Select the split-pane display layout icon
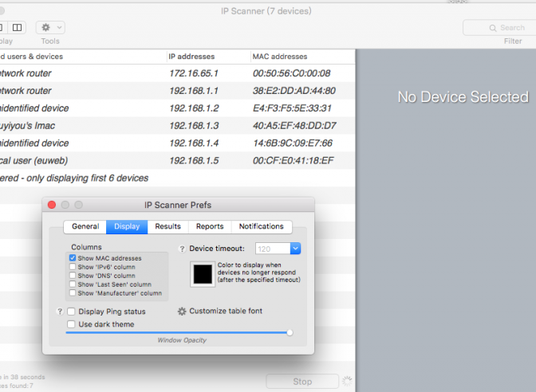Image resolution: width=536 pixels, height=392 pixels. 17,27
